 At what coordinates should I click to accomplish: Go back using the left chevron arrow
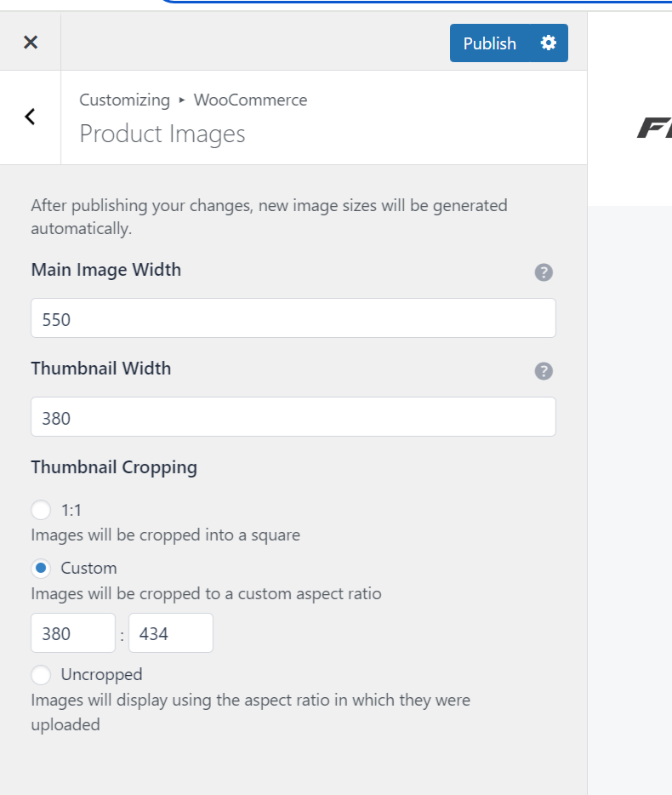30,117
